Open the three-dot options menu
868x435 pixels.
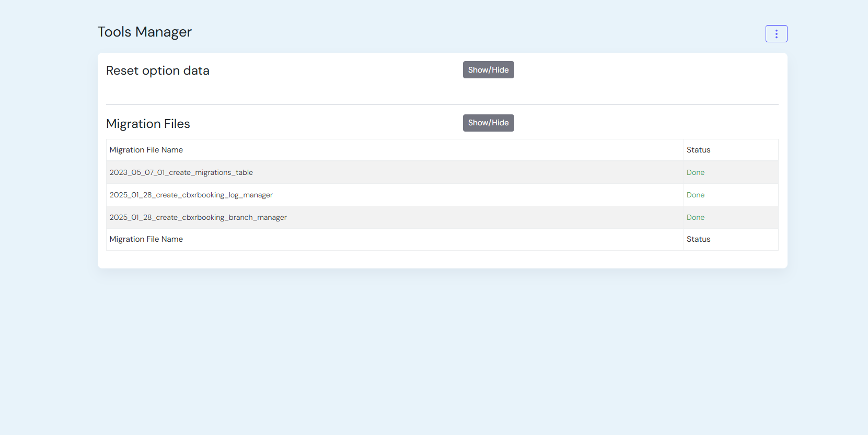tap(776, 34)
